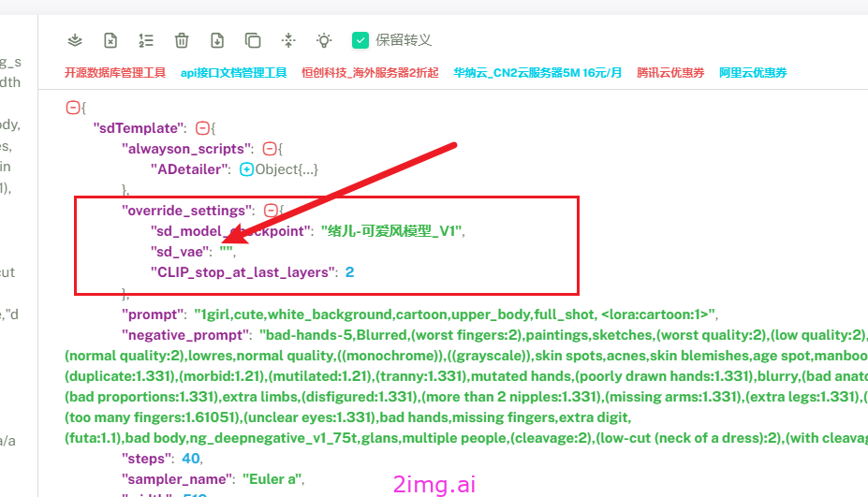Click the CLIP_stop_at_last_layers value 2
Image resolution: width=868 pixels, height=497 pixels.
click(350, 272)
